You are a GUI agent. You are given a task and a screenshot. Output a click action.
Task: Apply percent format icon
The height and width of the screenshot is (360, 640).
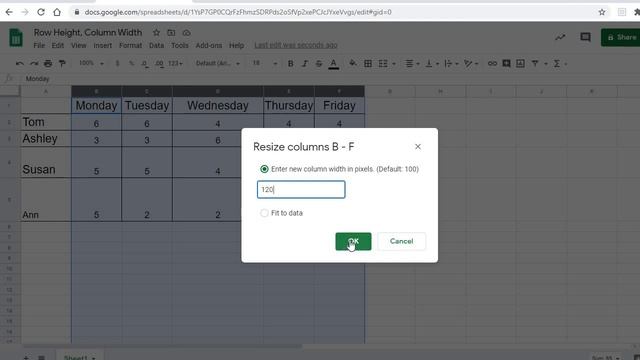[131, 63]
